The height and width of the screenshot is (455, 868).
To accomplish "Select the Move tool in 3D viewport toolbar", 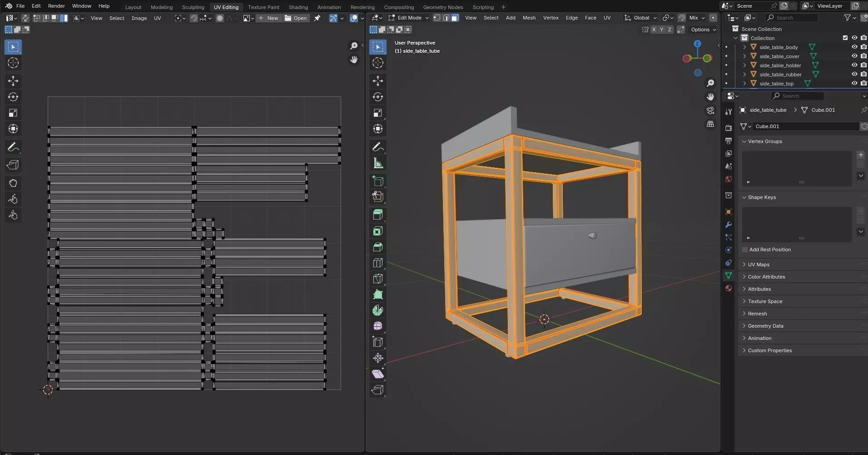I will (x=378, y=81).
